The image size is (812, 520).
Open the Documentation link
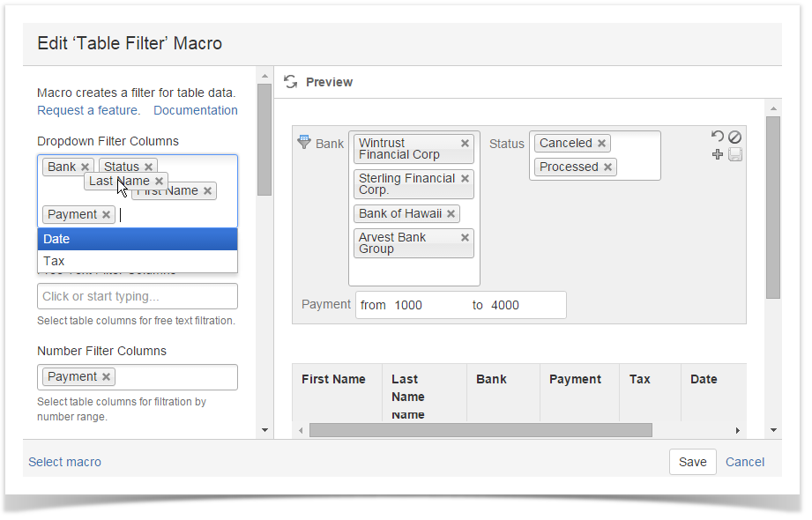coord(195,110)
